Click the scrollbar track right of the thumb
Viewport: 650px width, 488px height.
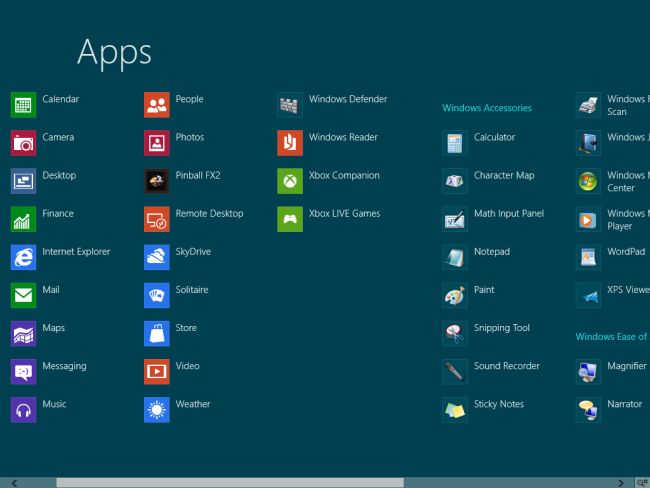[x=510, y=483]
